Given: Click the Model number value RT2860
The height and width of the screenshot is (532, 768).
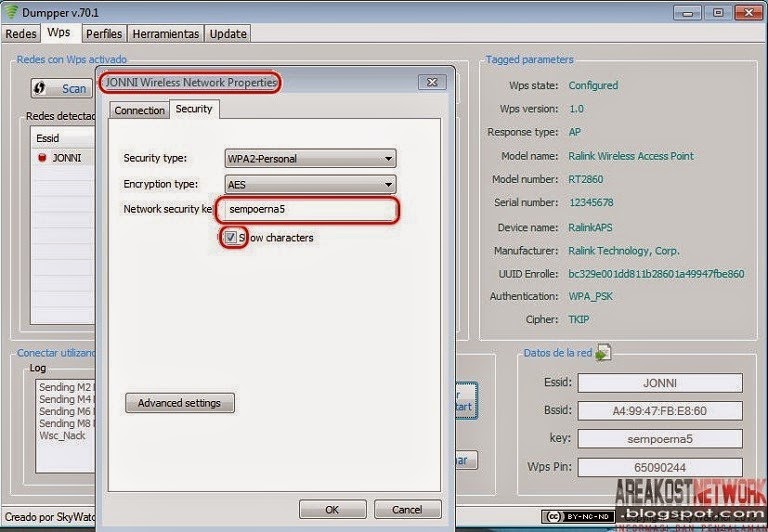Looking at the screenshot, I should tap(585, 179).
